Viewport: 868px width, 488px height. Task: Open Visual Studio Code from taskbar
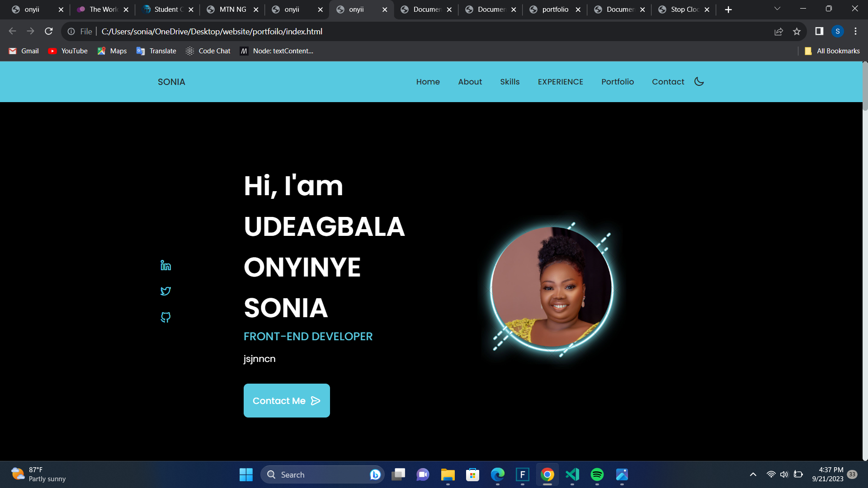pos(572,474)
